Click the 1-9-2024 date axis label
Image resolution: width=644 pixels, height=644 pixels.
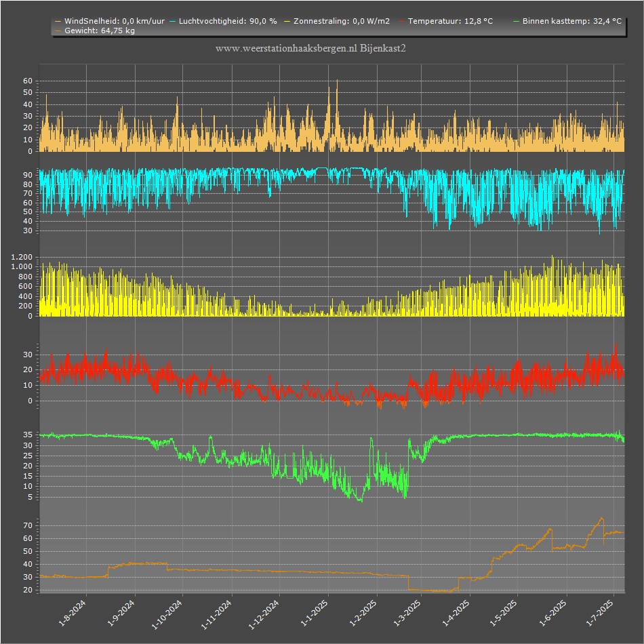(121, 613)
